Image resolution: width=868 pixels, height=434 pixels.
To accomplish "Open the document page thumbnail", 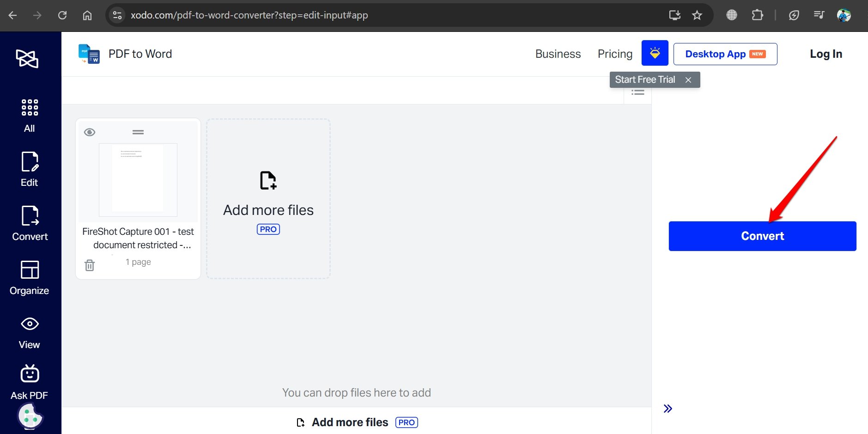I will pos(138,179).
